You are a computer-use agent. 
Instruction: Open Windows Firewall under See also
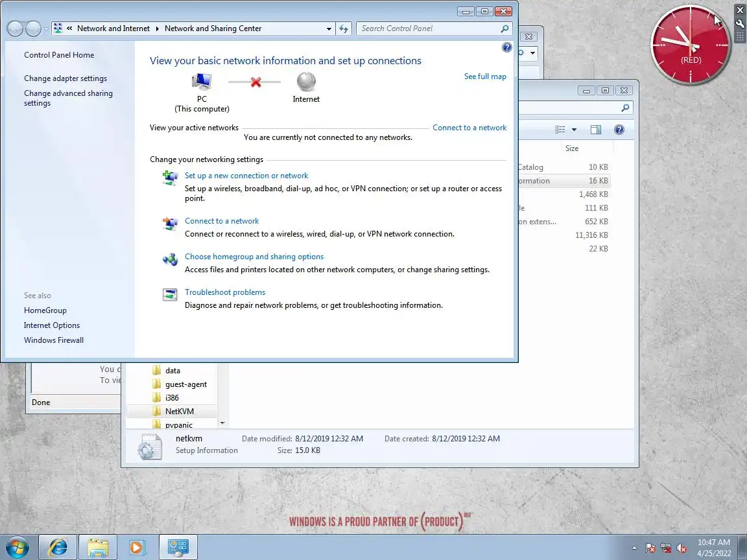[x=54, y=340]
